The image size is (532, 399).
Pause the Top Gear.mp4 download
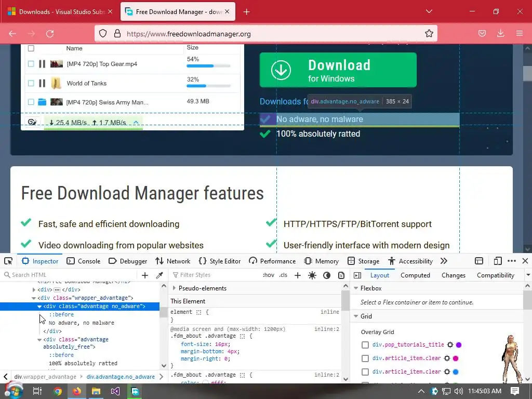click(42, 64)
